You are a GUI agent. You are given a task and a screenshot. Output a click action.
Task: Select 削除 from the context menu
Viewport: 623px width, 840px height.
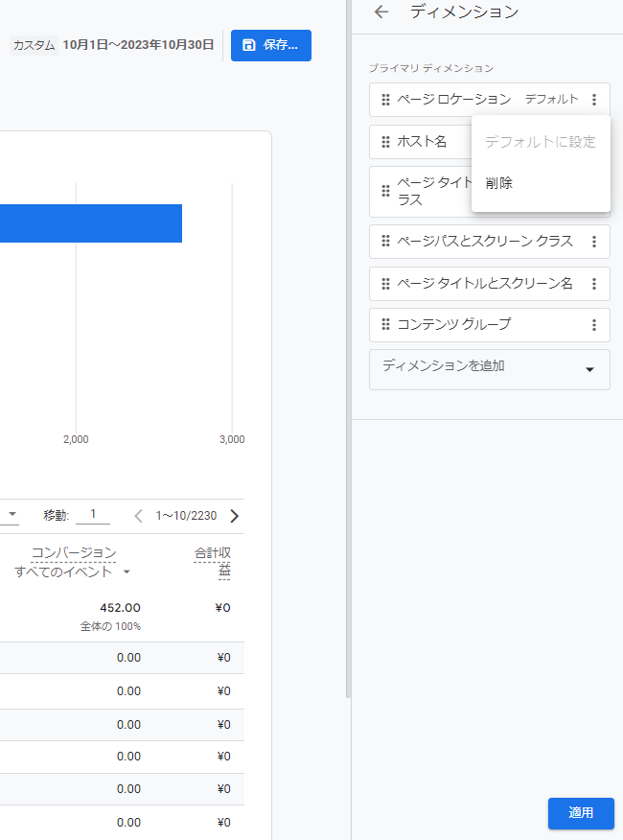coord(498,183)
